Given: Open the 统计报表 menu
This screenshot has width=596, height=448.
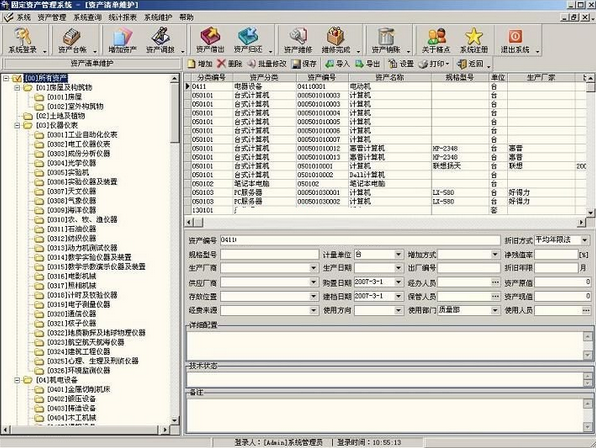Looking at the screenshot, I should [x=122, y=17].
